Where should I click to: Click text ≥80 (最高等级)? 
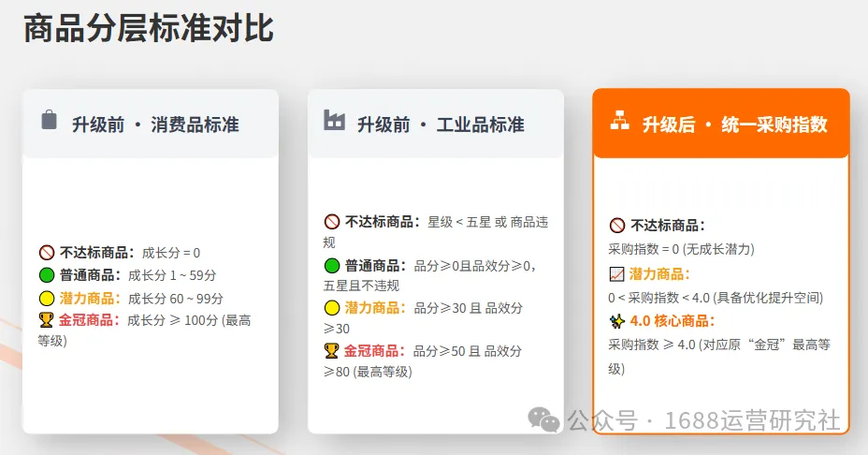pos(368,372)
